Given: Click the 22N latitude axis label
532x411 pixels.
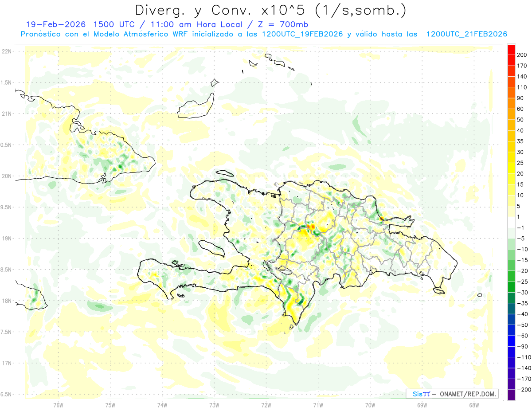Looking at the screenshot, I should point(7,51).
